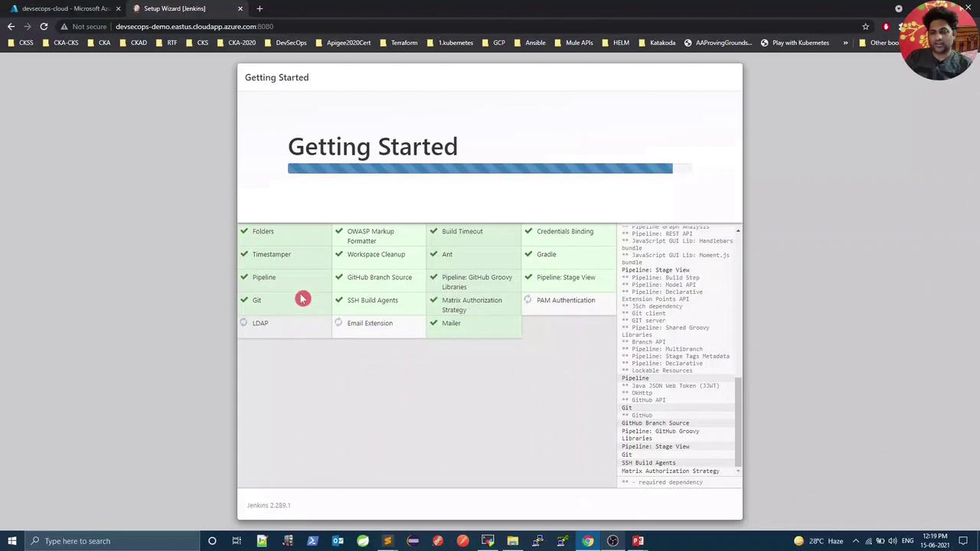Launch Outlook from the taskbar
Screen dimensions: 980x551
point(338,541)
